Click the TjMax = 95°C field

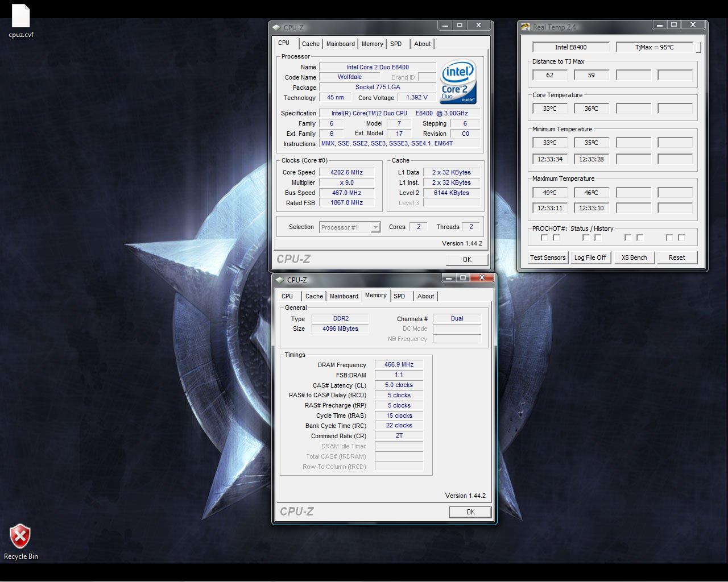click(x=654, y=47)
